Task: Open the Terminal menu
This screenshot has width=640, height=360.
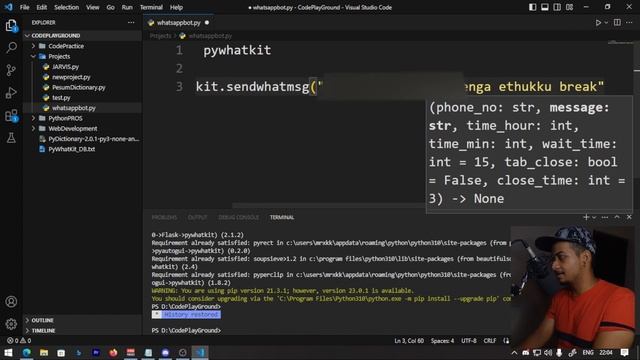Action: 151,7
